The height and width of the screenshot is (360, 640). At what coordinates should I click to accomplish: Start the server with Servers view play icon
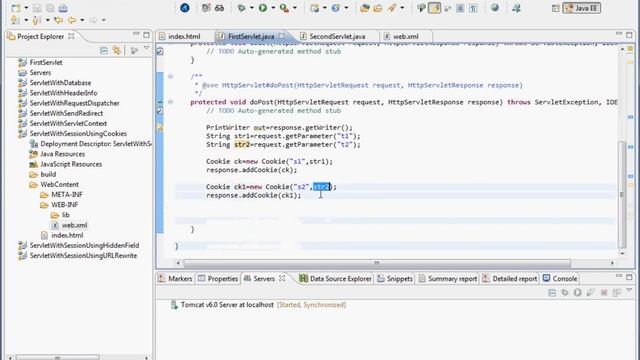[x=578, y=293]
